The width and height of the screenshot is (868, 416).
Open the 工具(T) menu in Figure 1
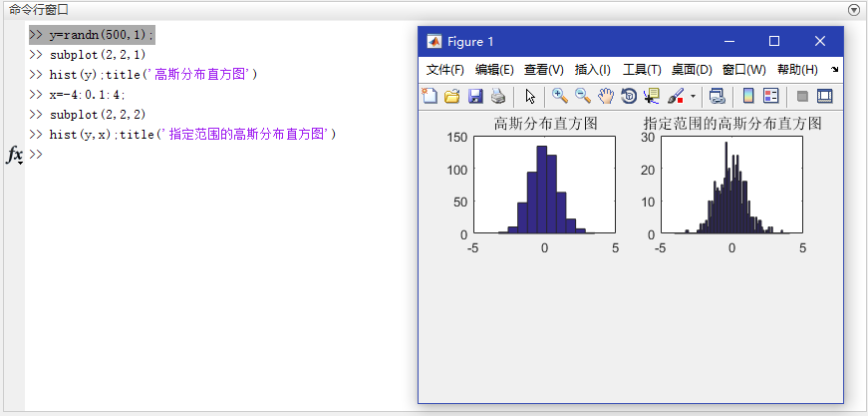[642, 70]
